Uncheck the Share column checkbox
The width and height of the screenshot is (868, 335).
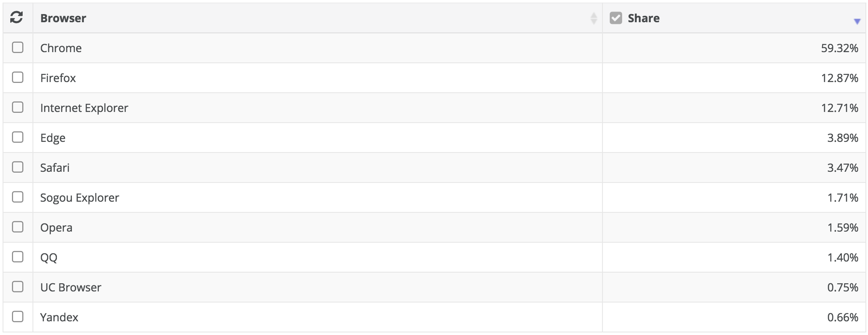point(616,18)
